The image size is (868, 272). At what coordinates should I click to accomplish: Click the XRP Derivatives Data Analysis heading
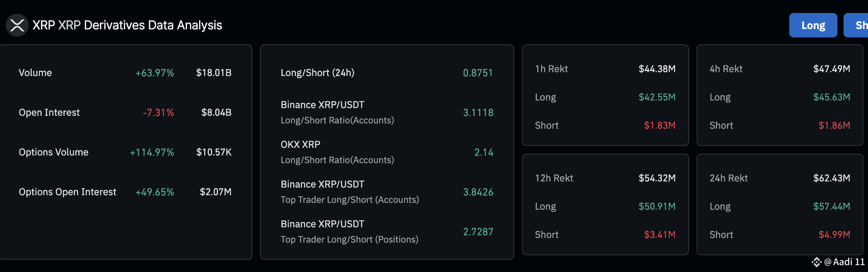(127, 25)
